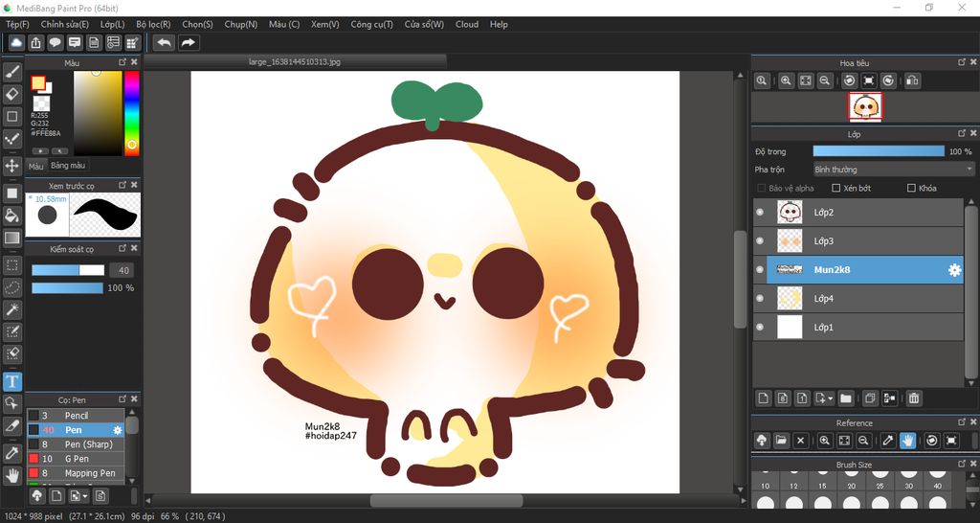Delete layer with trash icon
This screenshot has width=980, height=523.
(913, 398)
